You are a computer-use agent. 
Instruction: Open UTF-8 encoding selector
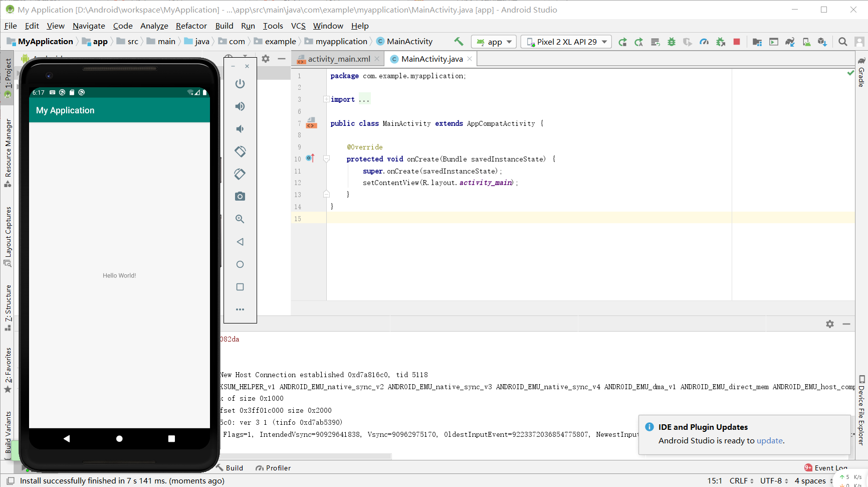click(x=774, y=481)
